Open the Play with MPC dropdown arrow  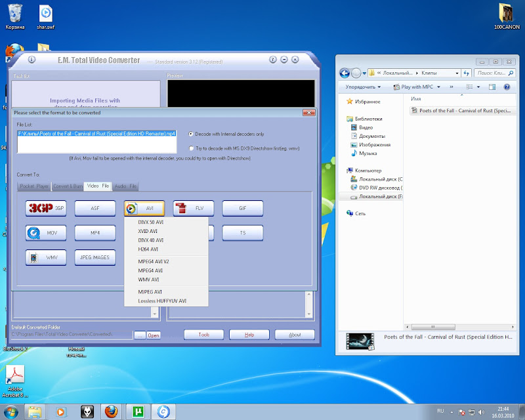(437, 87)
